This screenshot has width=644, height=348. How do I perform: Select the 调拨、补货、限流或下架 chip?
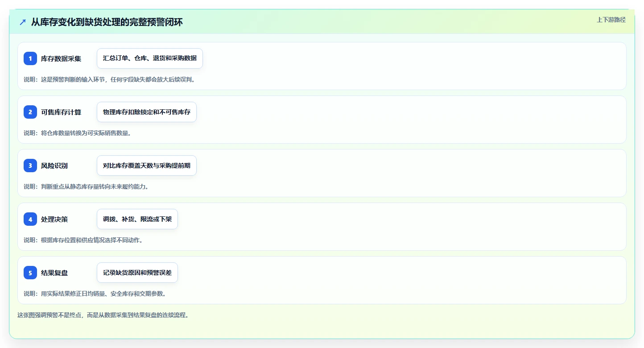click(137, 219)
